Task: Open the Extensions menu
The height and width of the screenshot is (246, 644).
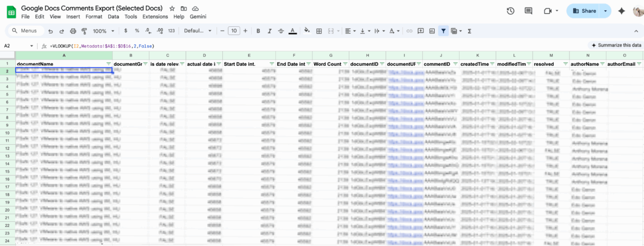Action: [155, 17]
